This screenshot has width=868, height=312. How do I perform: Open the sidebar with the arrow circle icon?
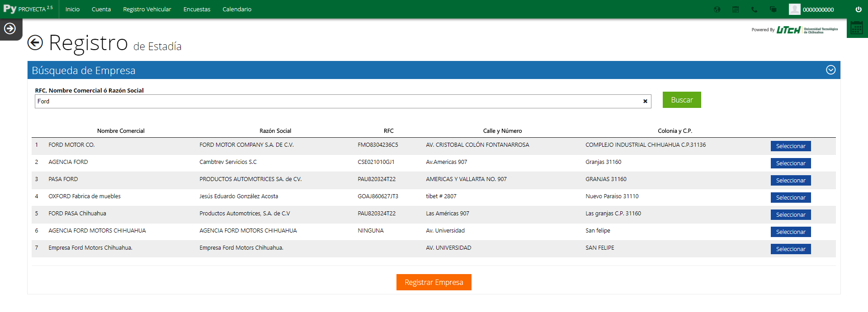[x=10, y=29]
